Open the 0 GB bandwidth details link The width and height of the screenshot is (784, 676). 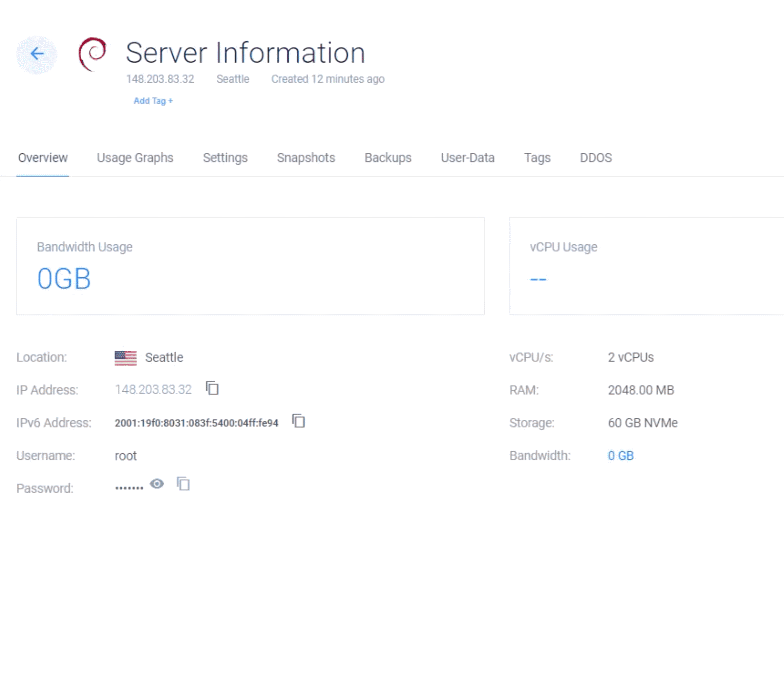(x=620, y=456)
